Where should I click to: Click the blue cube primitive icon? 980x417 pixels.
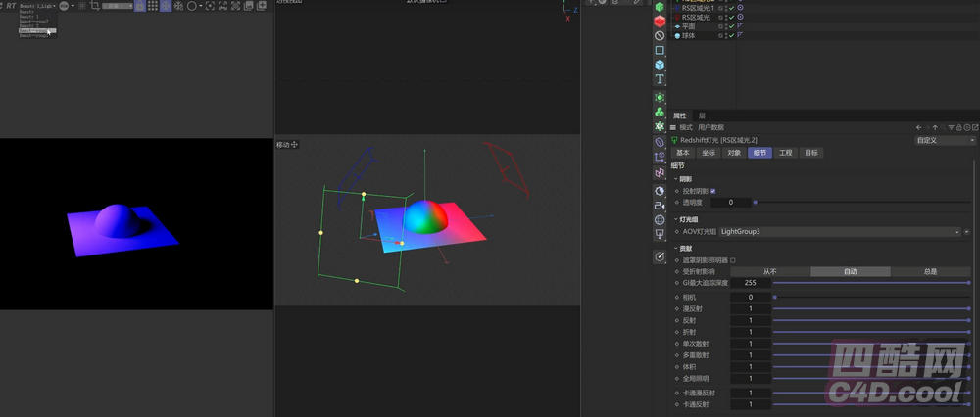coord(660,65)
